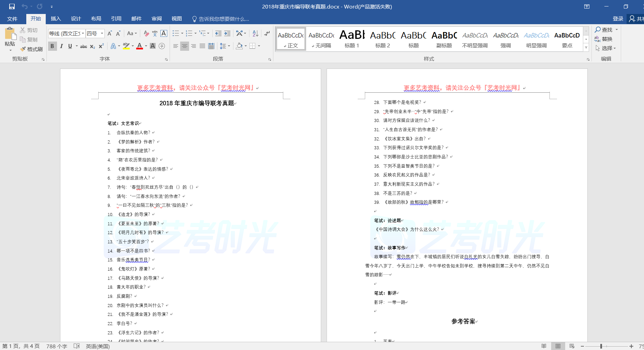The width and height of the screenshot is (644, 350).
Task: Click the red font color swatch
Action: pyautogui.click(x=139, y=46)
